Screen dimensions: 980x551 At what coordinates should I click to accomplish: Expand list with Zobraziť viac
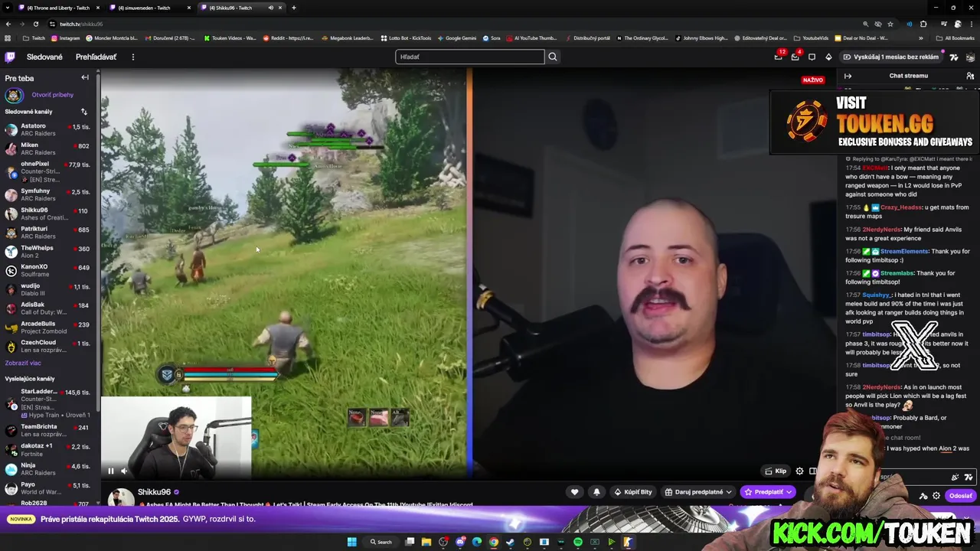tap(23, 363)
